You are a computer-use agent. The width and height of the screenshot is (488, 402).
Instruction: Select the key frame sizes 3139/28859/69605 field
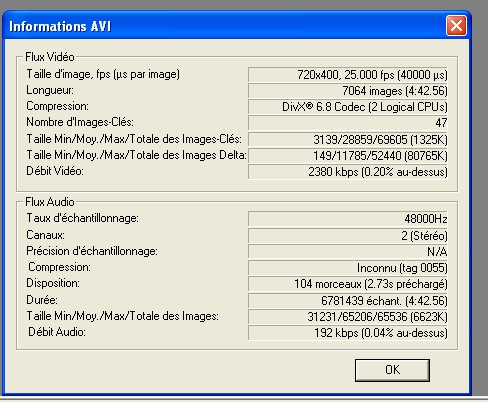point(348,139)
